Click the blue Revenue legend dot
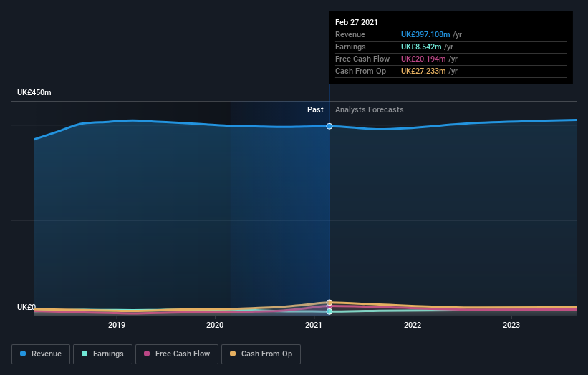The image size is (588, 375). [x=23, y=354]
